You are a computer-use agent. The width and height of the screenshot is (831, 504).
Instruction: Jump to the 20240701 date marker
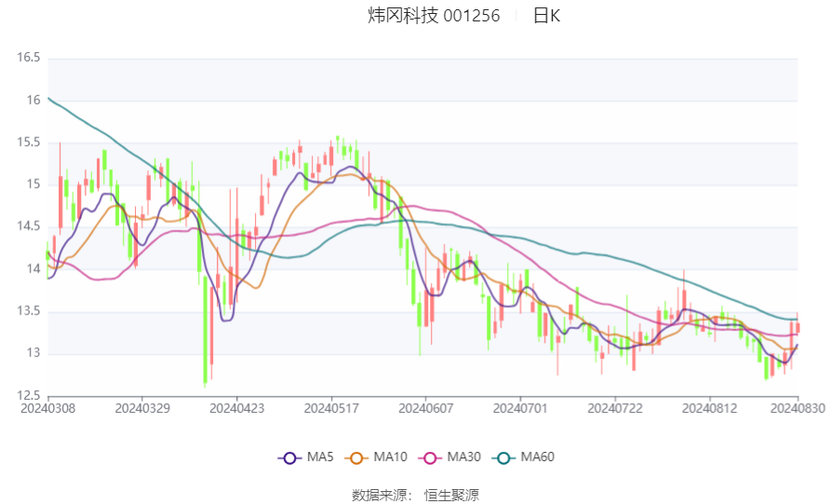[x=520, y=408]
